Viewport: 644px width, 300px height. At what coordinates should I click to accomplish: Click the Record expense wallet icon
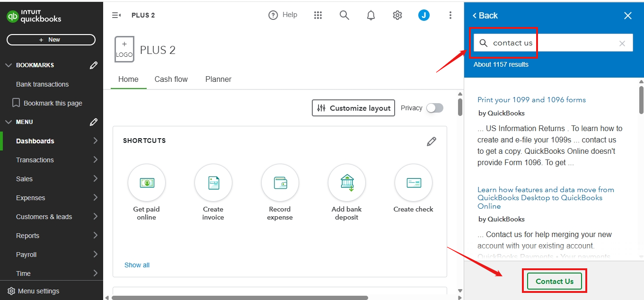tap(280, 183)
